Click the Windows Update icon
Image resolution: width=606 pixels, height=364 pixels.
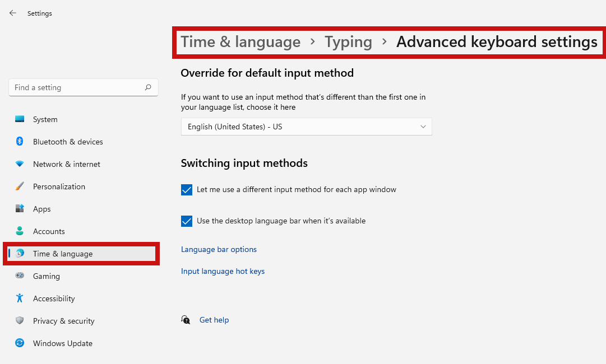coord(20,343)
